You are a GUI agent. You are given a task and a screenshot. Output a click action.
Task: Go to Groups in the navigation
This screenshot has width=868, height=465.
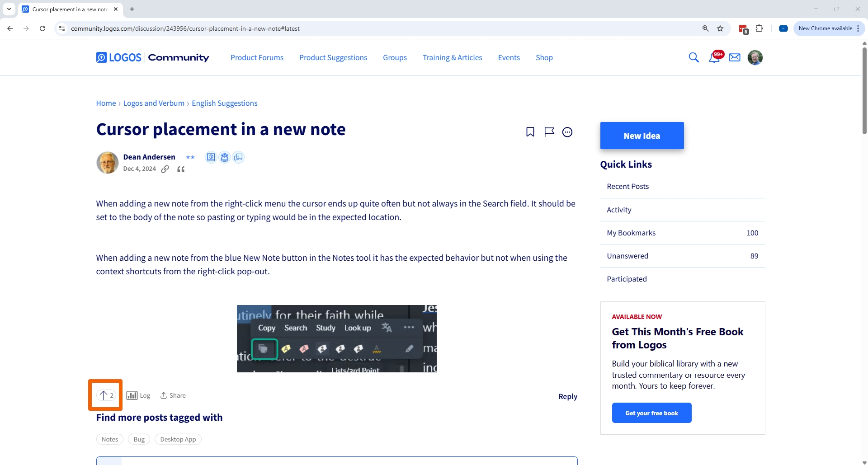pos(395,57)
